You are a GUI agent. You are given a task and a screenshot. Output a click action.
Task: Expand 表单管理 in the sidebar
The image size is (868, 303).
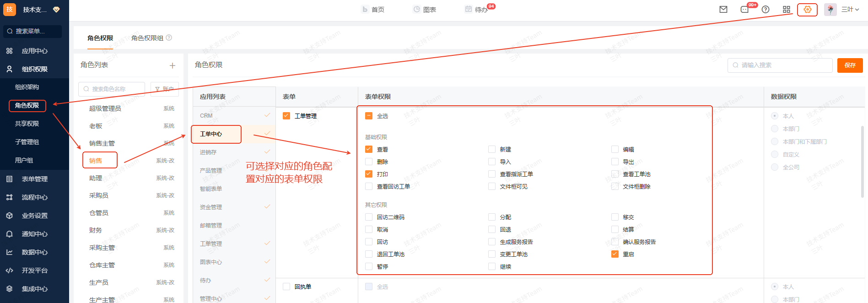34,179
